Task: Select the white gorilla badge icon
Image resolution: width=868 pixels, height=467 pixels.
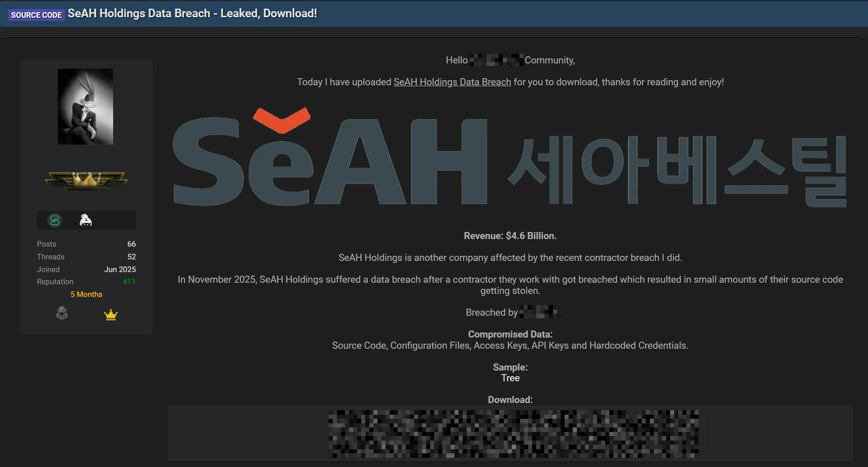Action: tap(86, 219)
